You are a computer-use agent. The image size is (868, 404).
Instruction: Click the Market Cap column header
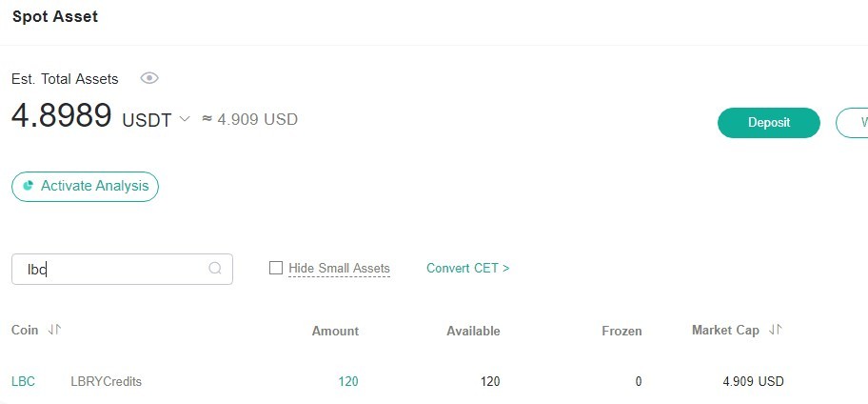pyautogui.click(x=725, y=330)
